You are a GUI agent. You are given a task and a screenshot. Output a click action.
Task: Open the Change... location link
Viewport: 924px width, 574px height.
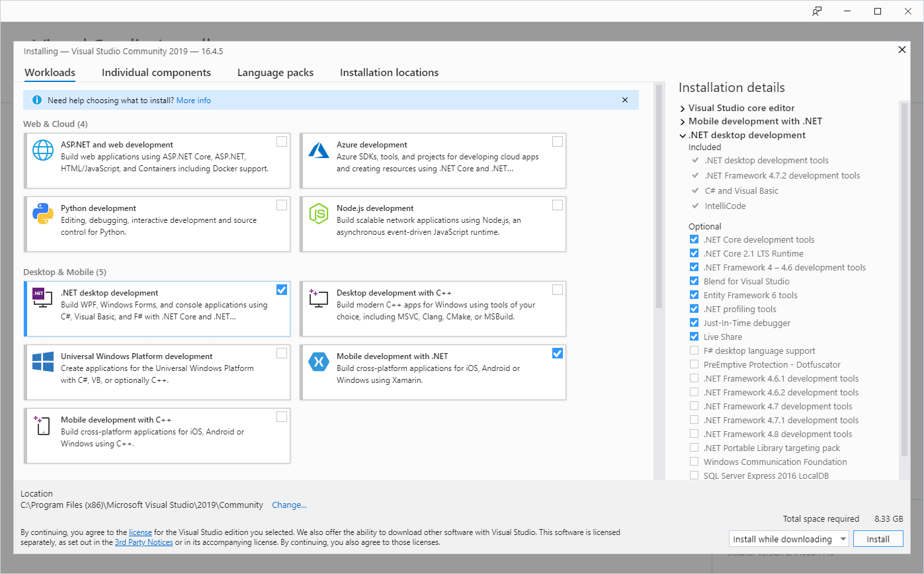pos(289,505)
